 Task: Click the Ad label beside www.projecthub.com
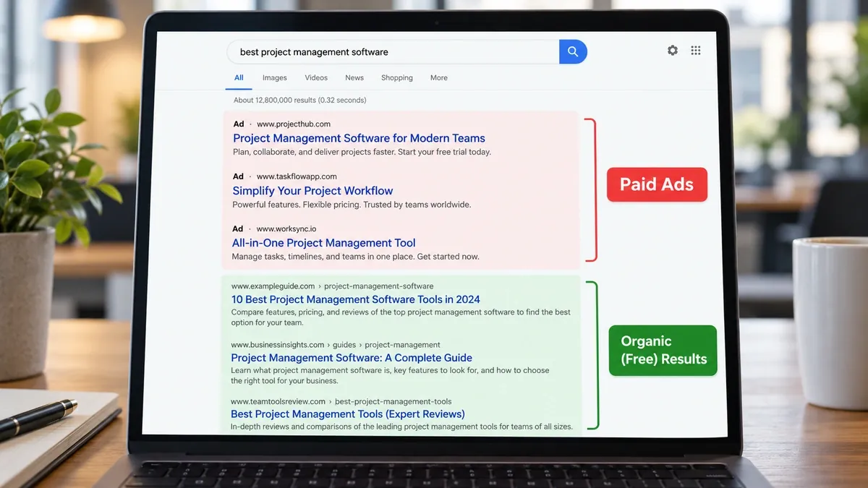pos(239,124)
